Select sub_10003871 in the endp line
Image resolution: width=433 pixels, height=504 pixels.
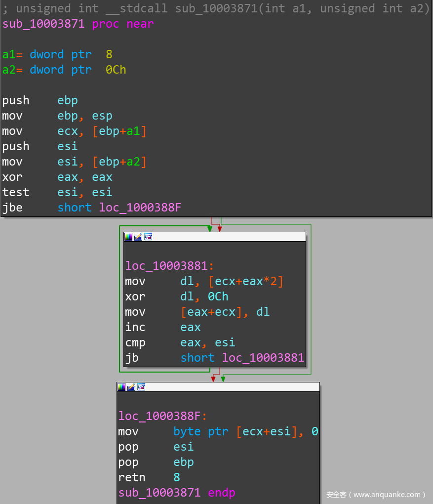pos(159,493)
